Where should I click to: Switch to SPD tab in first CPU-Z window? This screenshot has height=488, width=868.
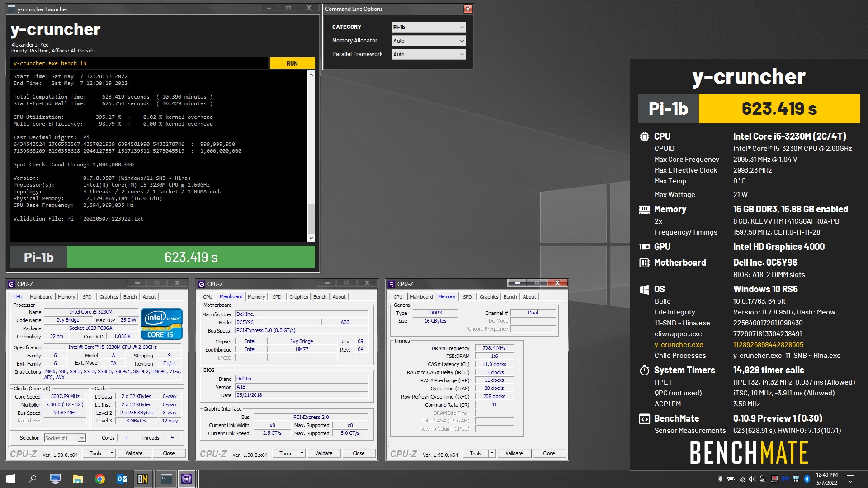pos(87,297)
